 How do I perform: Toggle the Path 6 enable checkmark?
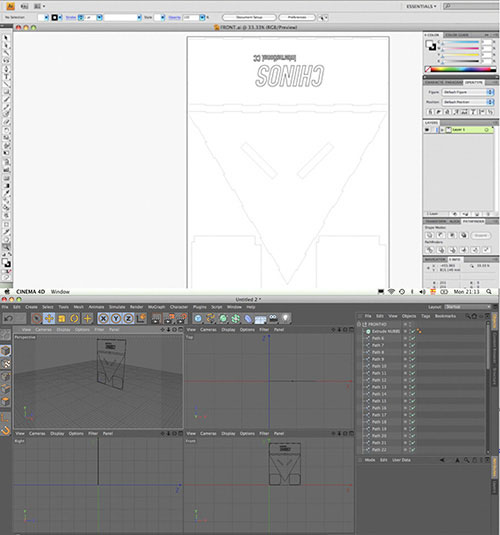(413, 338)
